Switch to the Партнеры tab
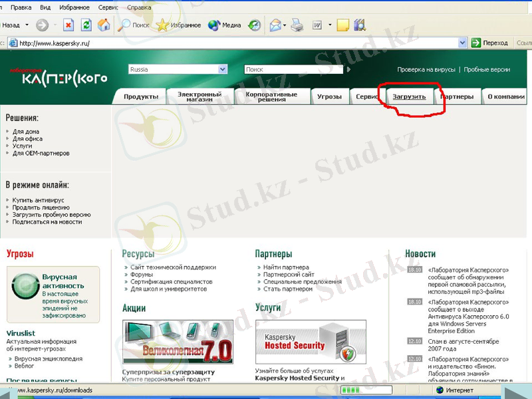This screenshot has height=399, width=532. pos(457,96)
